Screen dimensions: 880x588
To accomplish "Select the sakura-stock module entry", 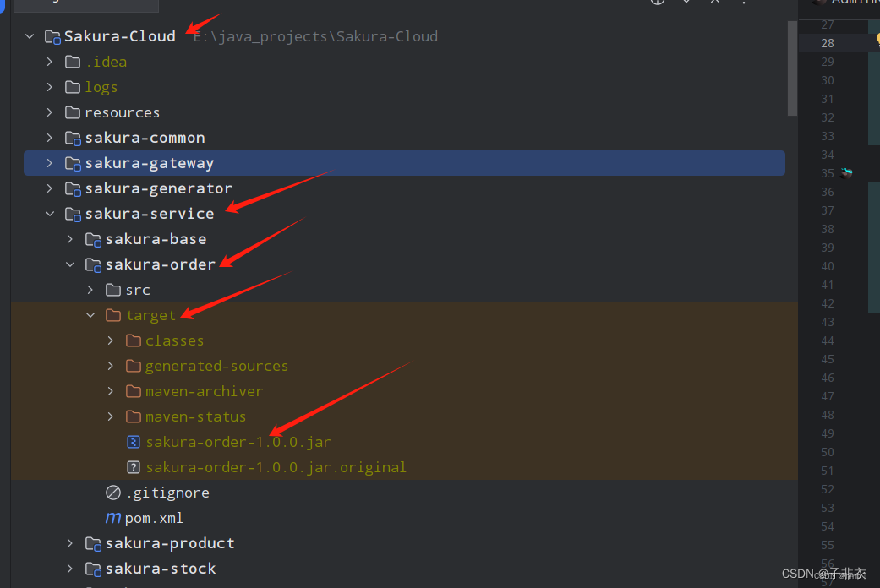I will (x=161, y=569).
